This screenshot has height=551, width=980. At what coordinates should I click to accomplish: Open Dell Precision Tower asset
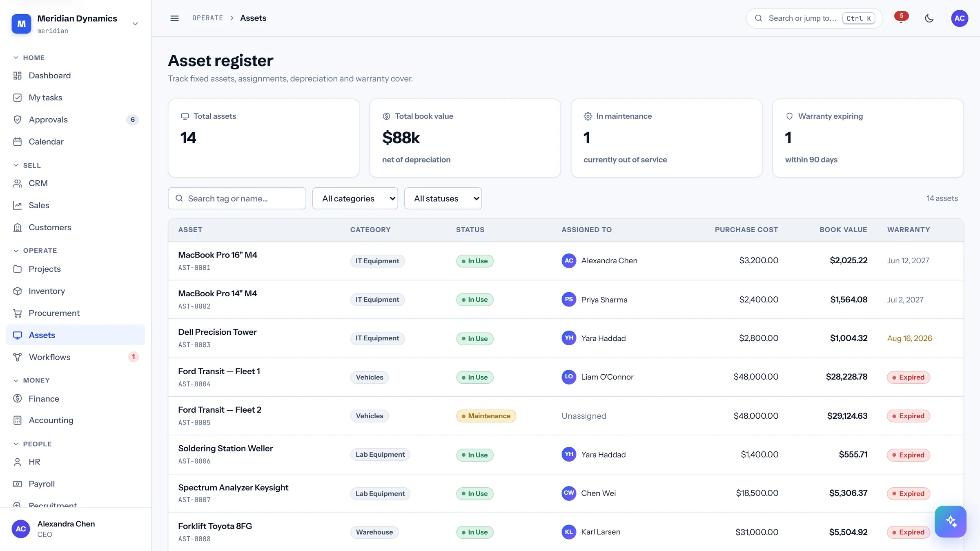(217, 332)
